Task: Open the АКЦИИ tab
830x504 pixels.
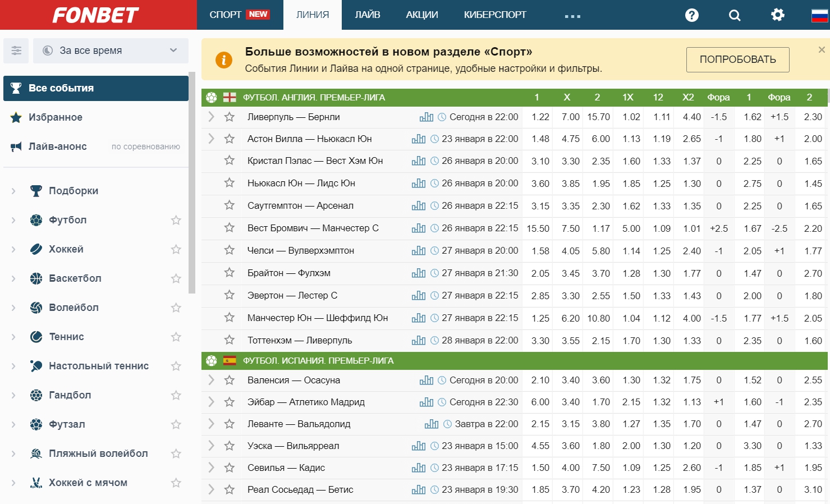Action: (x=422, y=15)
